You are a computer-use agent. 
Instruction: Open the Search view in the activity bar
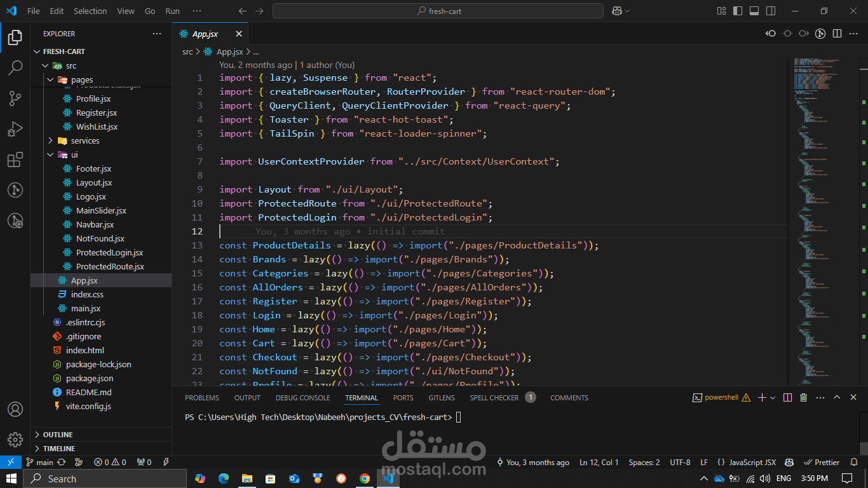coord(15,68)
